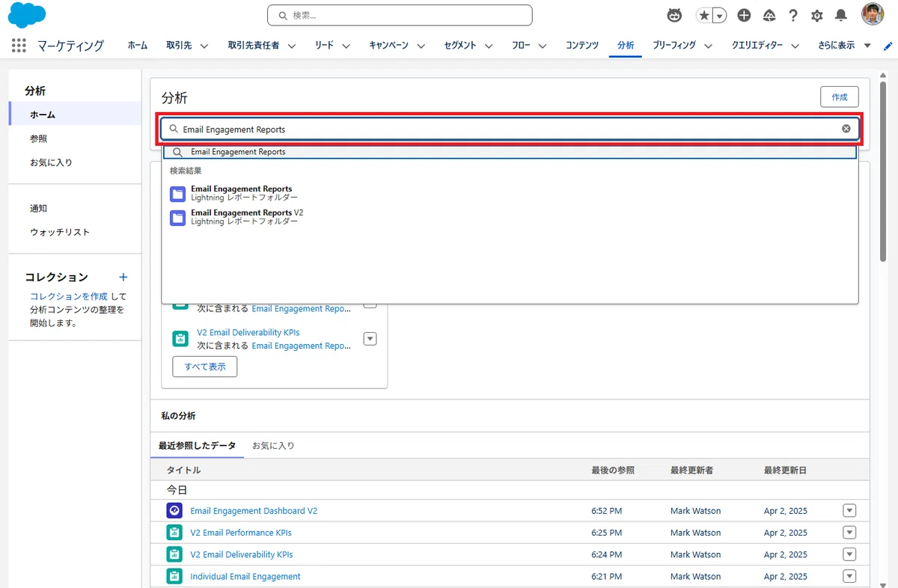The width and height of the screenshot is (898, 588).
Task: Open the Astro guidance center icon
Action: click(x=674, y=15)
